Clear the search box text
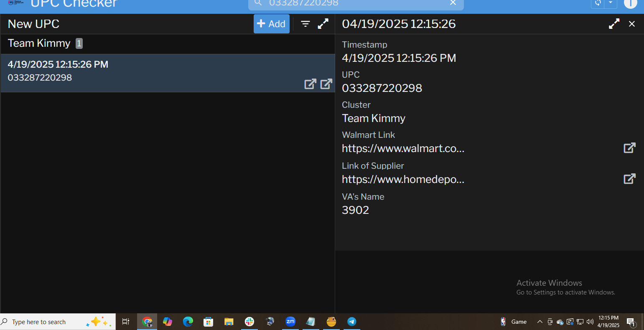This screenshot has width=644, height=330. [453, 3]
